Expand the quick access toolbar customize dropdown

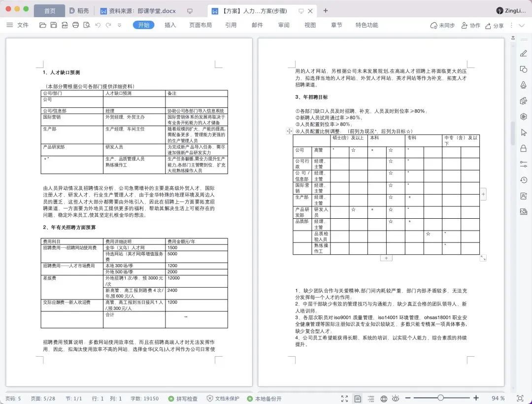coord(119,25)
